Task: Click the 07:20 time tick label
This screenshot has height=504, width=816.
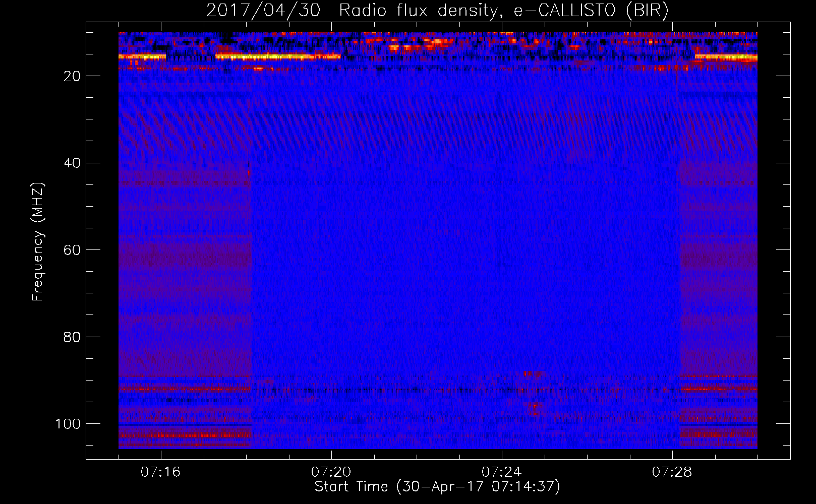Action: pyautogui.click(x=331, y=472)
